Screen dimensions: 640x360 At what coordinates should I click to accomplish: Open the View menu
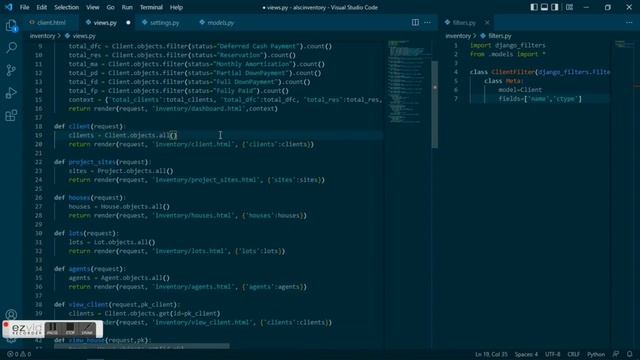[93, 7]
